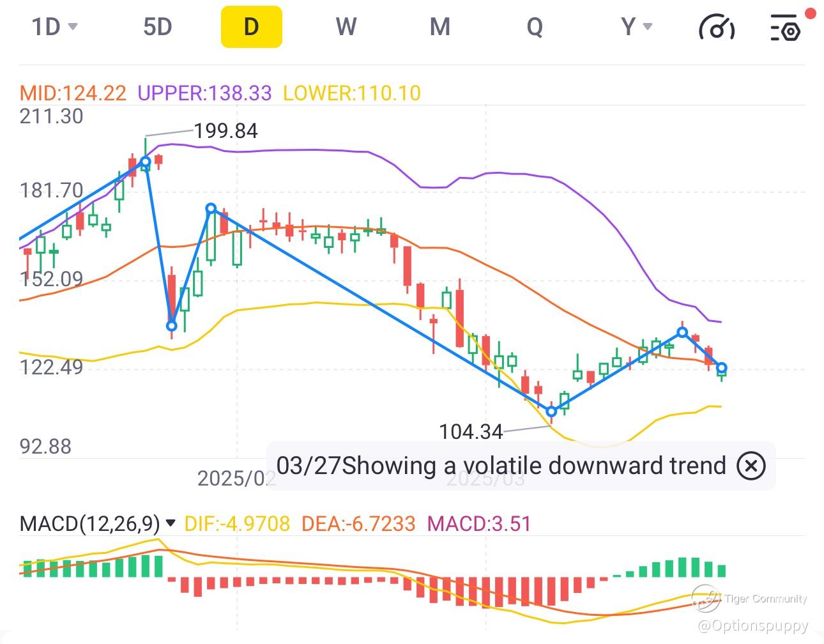This screenshot has width=824, height=644.
Task: Select the D daily chart tab
Action: [252, 27]
